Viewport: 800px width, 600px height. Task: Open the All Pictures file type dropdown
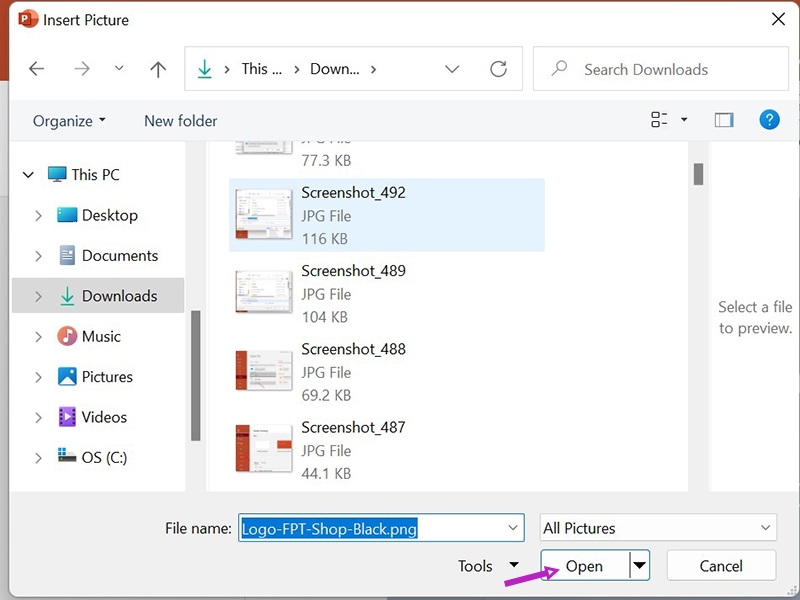coord(658,528)
